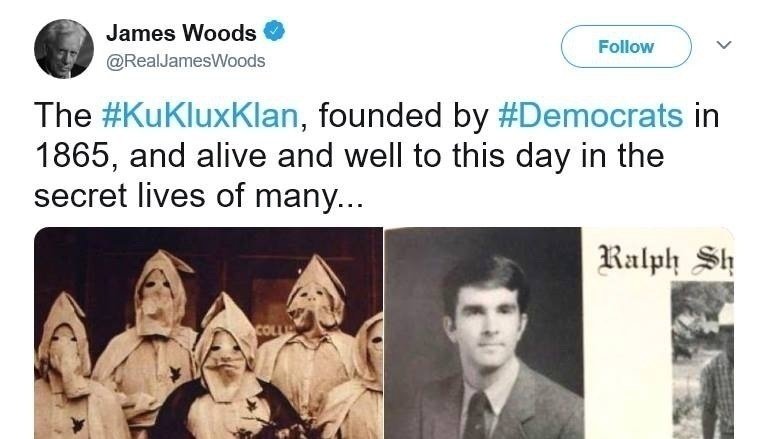
Task: Open the James Woods profile avatar
Action: tap(64, 49)
